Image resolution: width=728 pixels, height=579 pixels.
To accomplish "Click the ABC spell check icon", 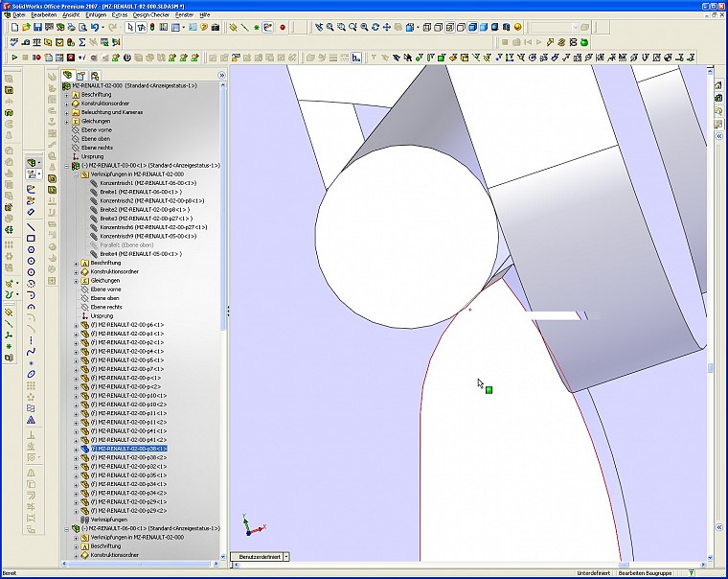I will tap(14, 42).
